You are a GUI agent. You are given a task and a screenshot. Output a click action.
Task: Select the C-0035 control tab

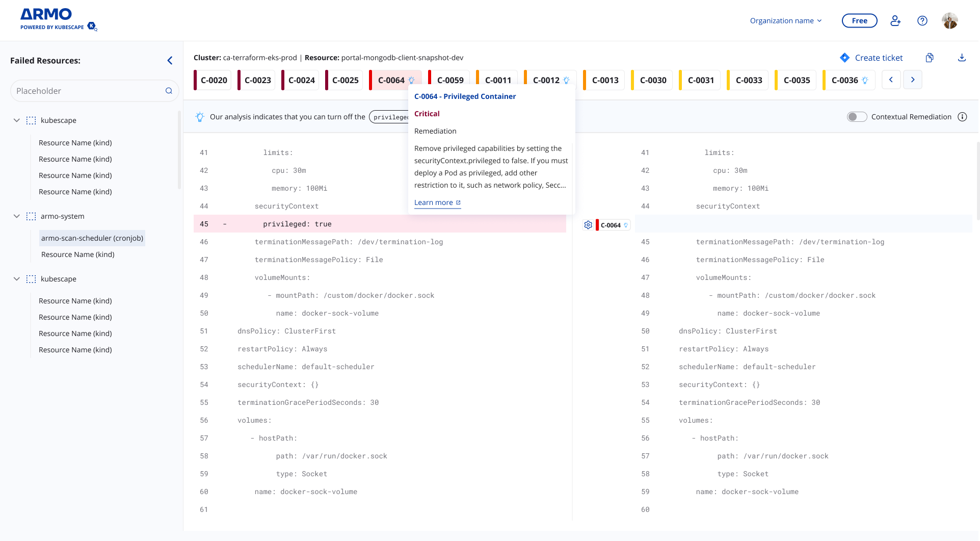coord(796,80)
